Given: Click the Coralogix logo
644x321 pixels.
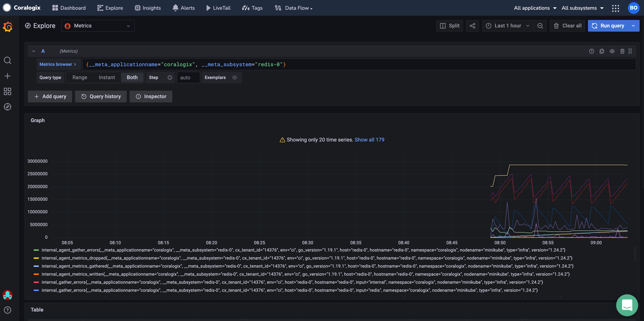Looking at the screenshot, I should [x=21, y=8].
